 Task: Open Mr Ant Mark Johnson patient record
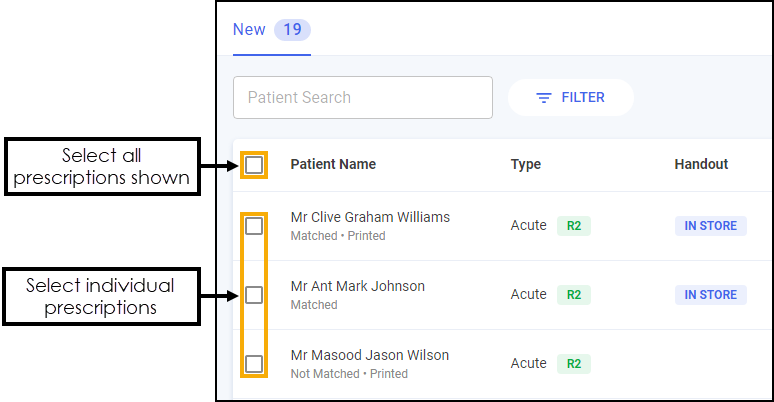click(357, 286)
